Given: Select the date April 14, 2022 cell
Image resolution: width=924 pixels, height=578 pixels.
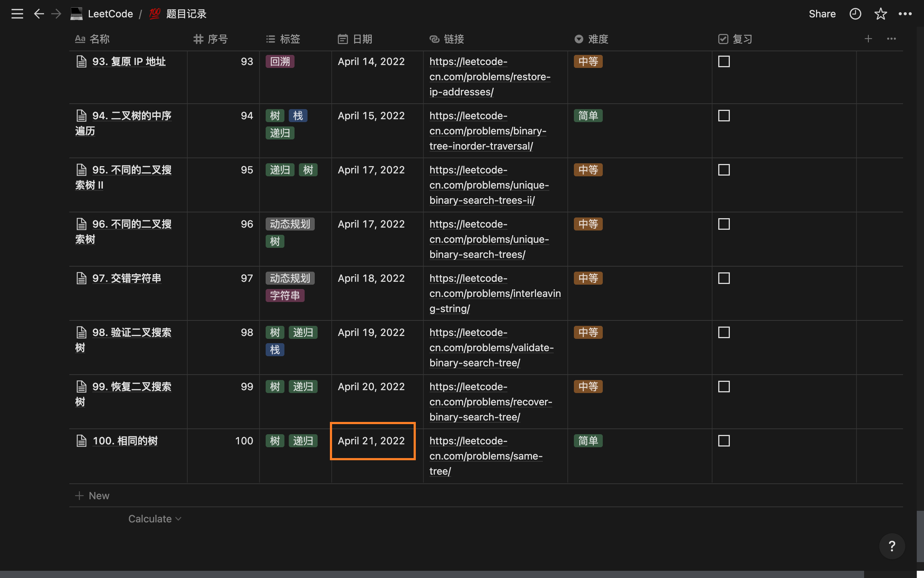Looking at the screenshot, I should coord(377,77).
